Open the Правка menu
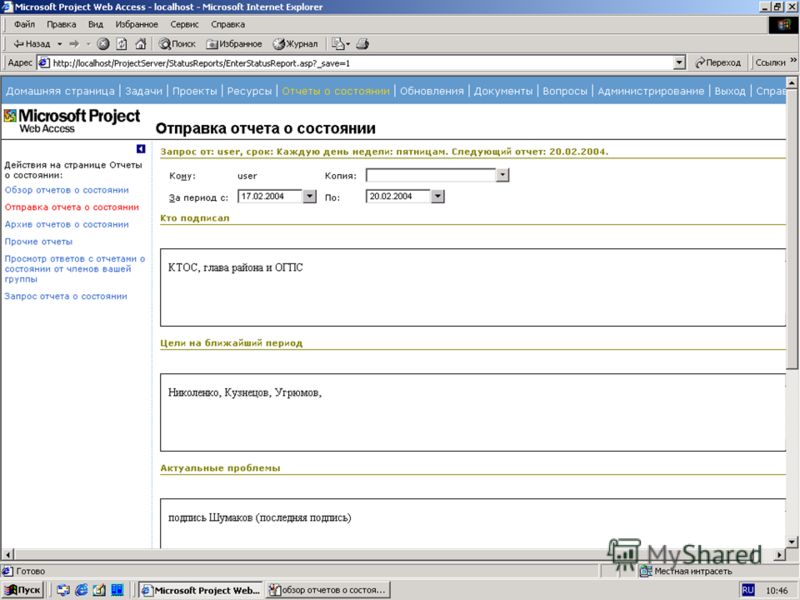The width and height of the screenshot is (800, 600). point(61,24)
